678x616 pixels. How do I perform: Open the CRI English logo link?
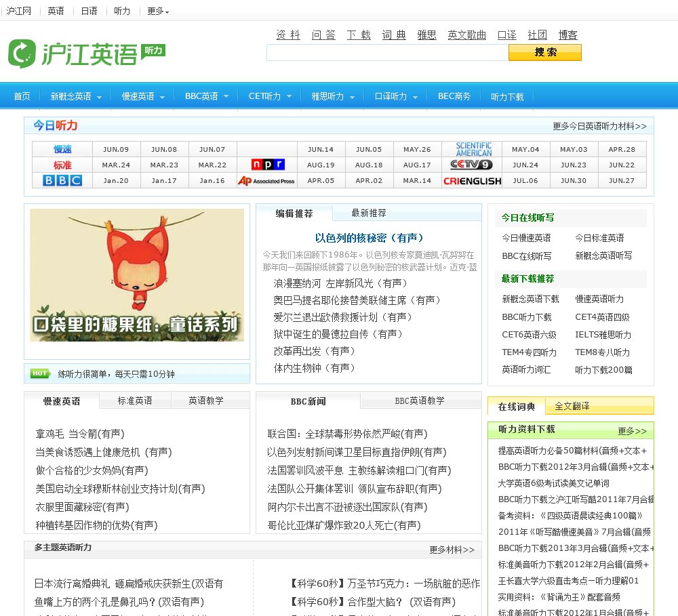click(x=472, y=181)
